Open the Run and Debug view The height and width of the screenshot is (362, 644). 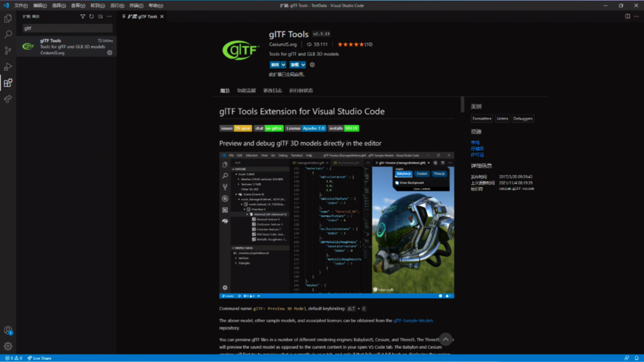click(8, 67)
